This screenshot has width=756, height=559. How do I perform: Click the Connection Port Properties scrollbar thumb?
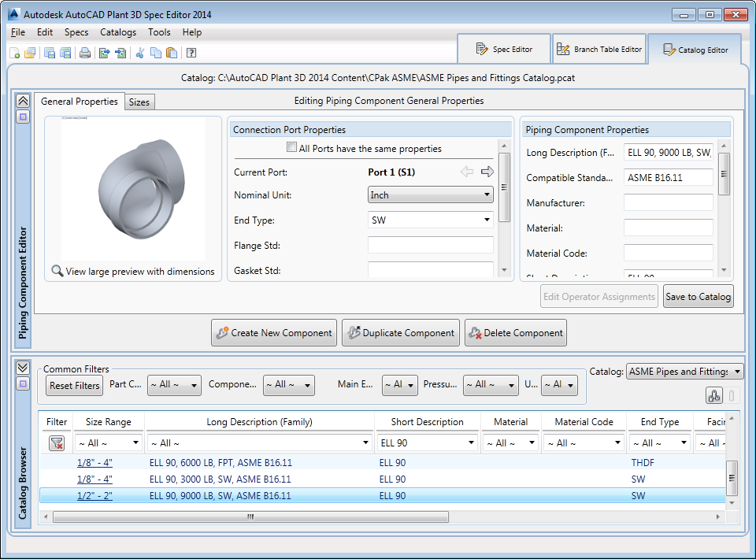504,187
